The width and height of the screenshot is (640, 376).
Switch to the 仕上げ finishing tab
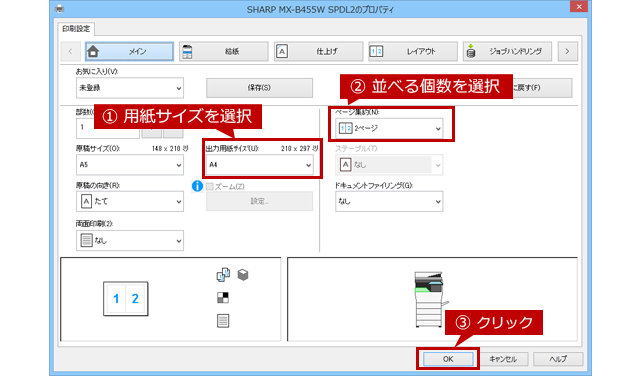[x=318, y=51]
